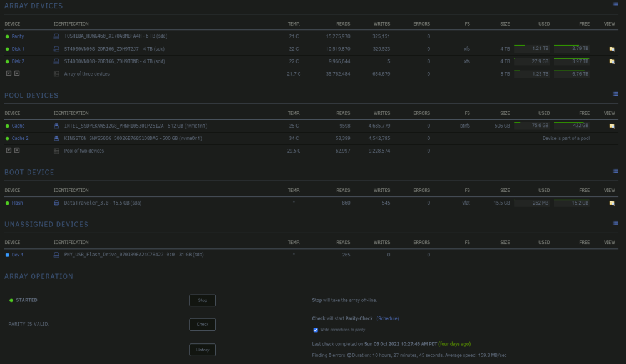Open Disk 2 device settings link
This screenshot has width=626, height=364.
tap(18, 61)
